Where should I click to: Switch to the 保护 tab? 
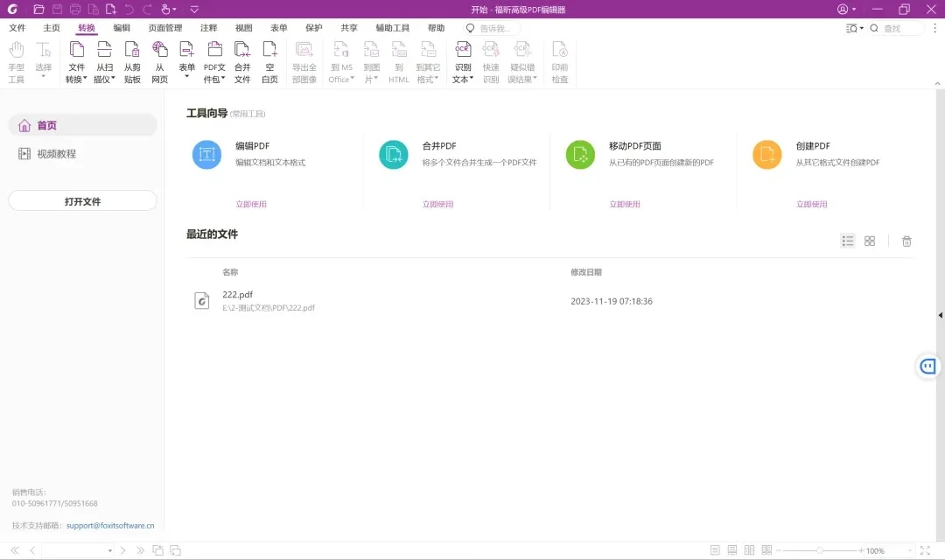(x=314, y=28)
